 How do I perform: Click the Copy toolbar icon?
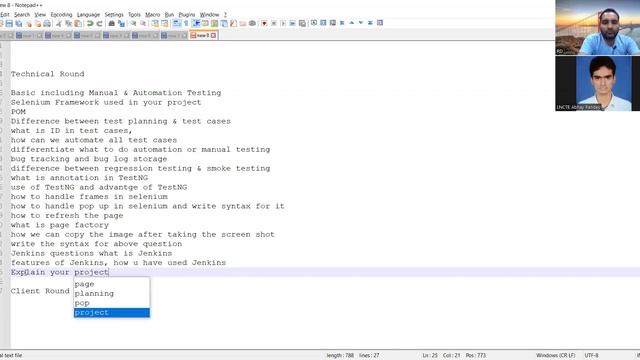click(68, 23)
